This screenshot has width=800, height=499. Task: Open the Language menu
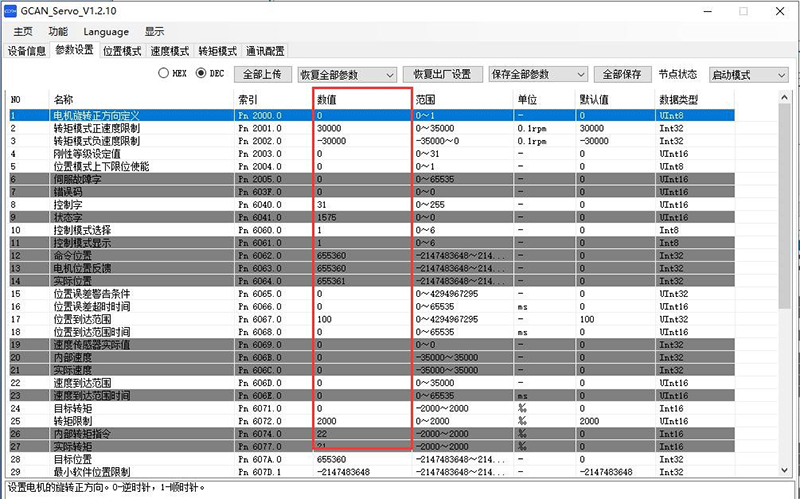coord(105,32)
